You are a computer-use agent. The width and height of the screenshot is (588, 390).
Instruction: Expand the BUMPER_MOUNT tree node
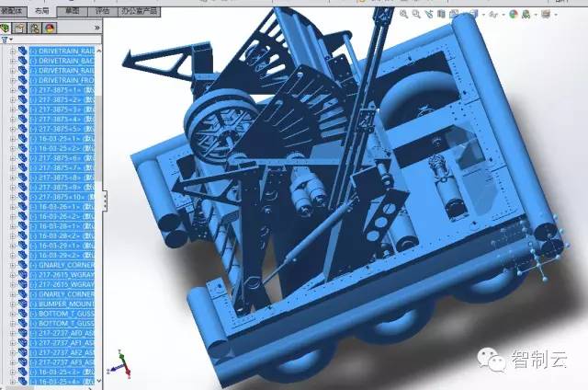13,304
